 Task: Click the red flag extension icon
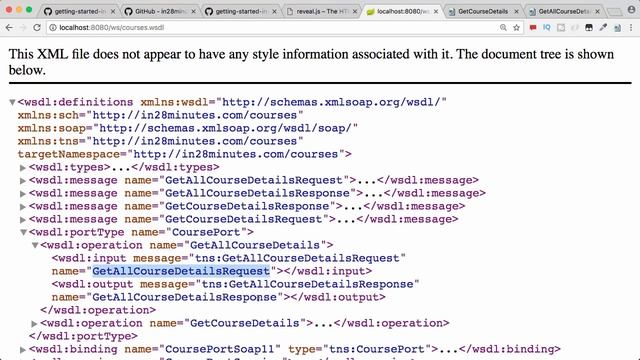coord(533,27)
